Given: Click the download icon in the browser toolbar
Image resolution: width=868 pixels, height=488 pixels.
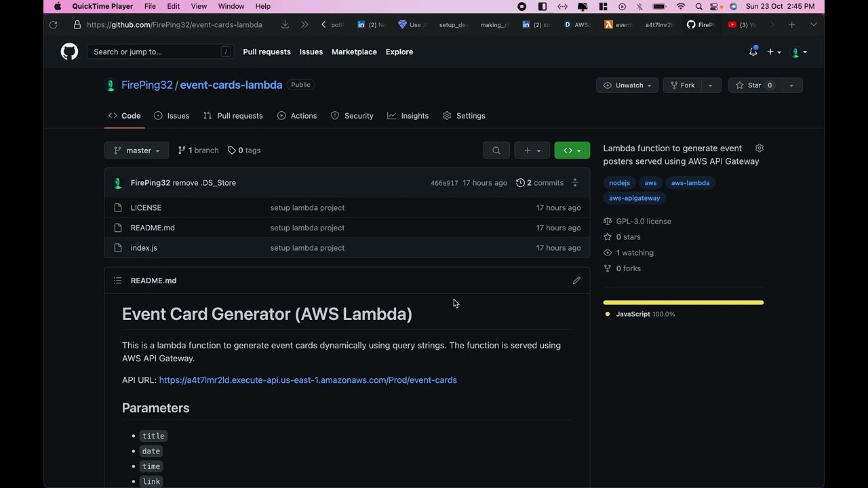Looking at the screenshot, I should click(x=285, y=24).
